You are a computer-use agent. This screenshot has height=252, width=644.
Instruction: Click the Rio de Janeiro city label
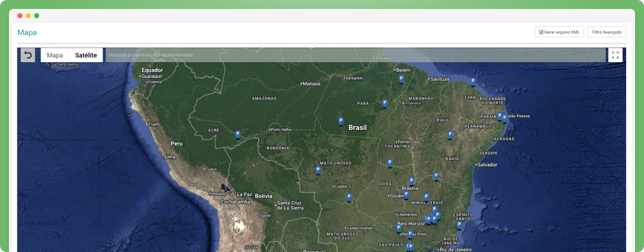pyautogui.click(x=455, y=249)
